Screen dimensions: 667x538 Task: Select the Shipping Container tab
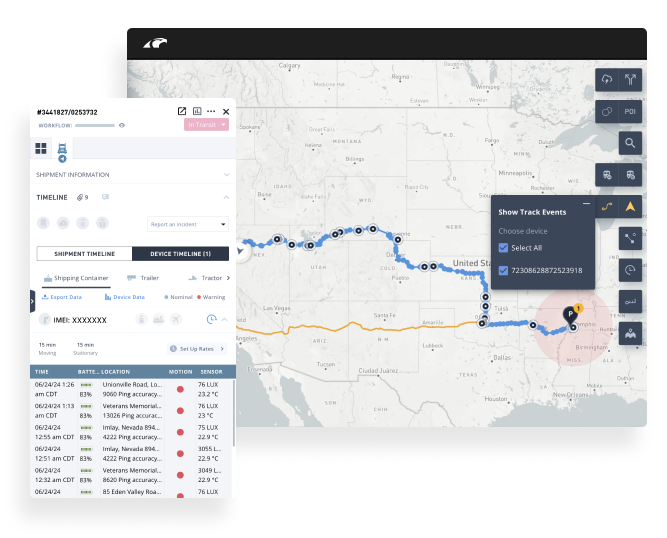tap(76, 278)
